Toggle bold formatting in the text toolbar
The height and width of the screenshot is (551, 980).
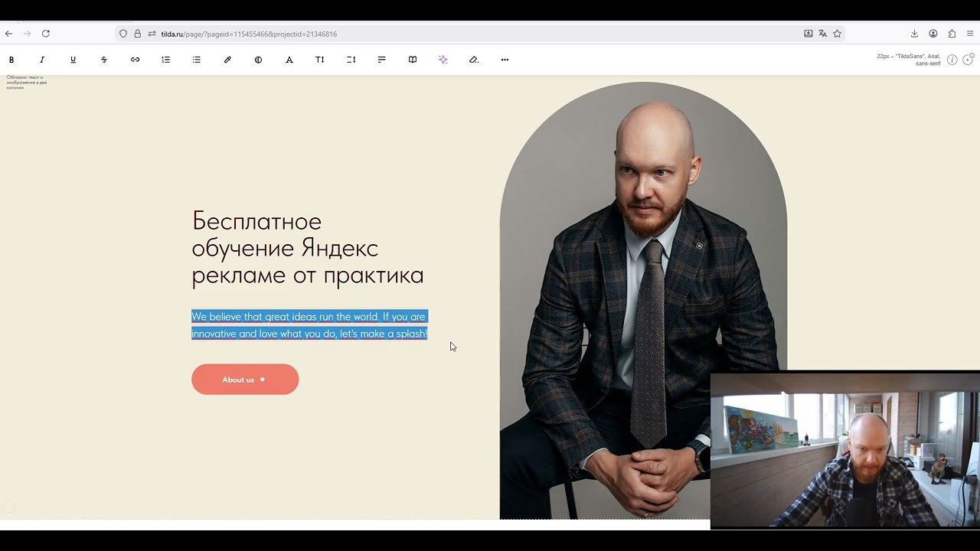coord(11,60)
